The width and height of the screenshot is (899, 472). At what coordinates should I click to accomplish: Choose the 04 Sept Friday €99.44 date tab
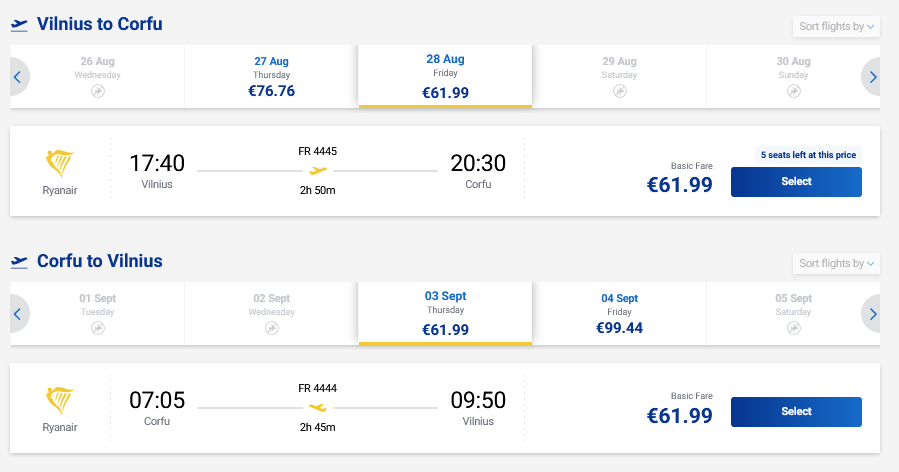pyautogui.click(x=619, y=314)
